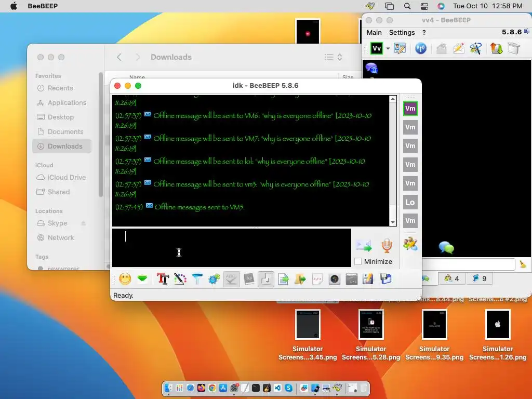The height and width of the screenshot is (399, 532).
Task: Record a voice message with microphone
Action: coord(387,246)
